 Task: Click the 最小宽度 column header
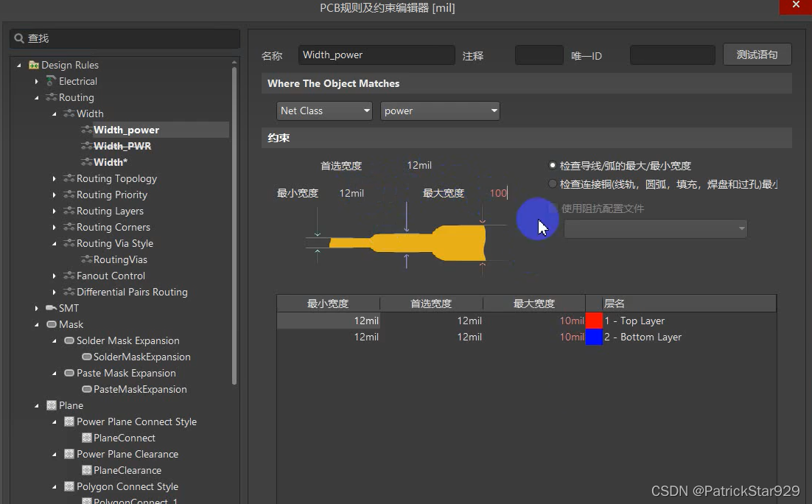(x=328, y=304)
